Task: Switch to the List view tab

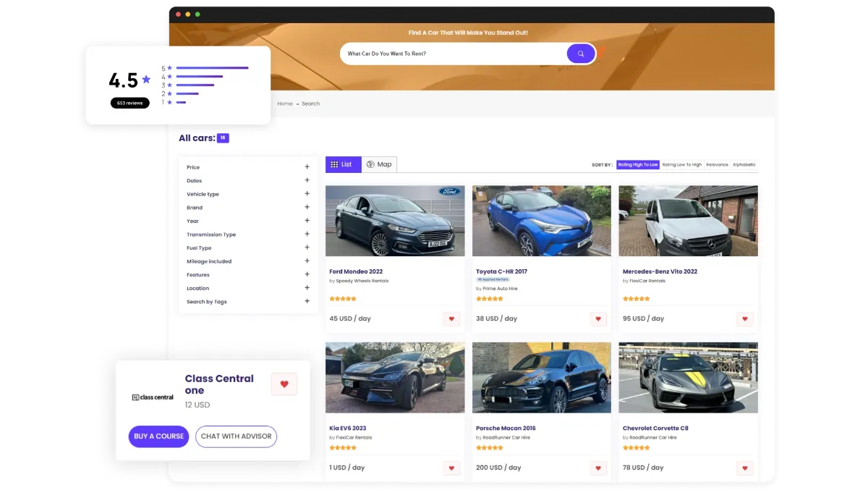Action: [x=343, y=164]
